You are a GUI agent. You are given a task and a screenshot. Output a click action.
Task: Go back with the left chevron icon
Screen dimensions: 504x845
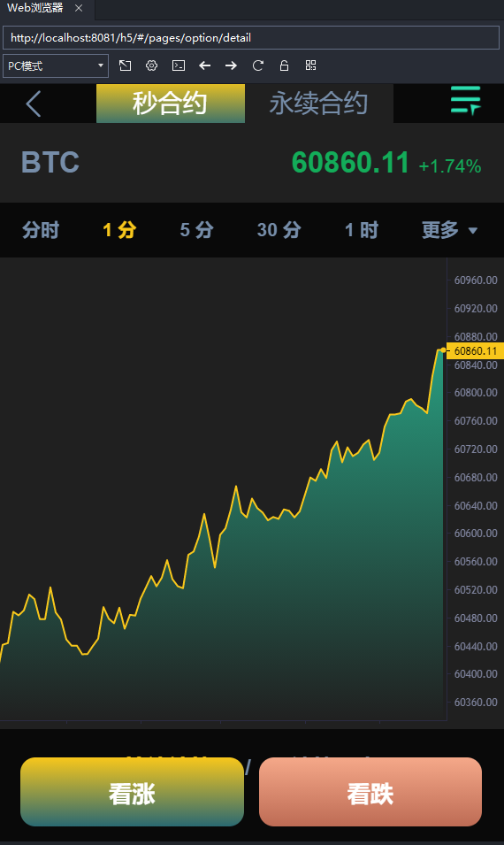pyautogui.click(x=34, y=104)
